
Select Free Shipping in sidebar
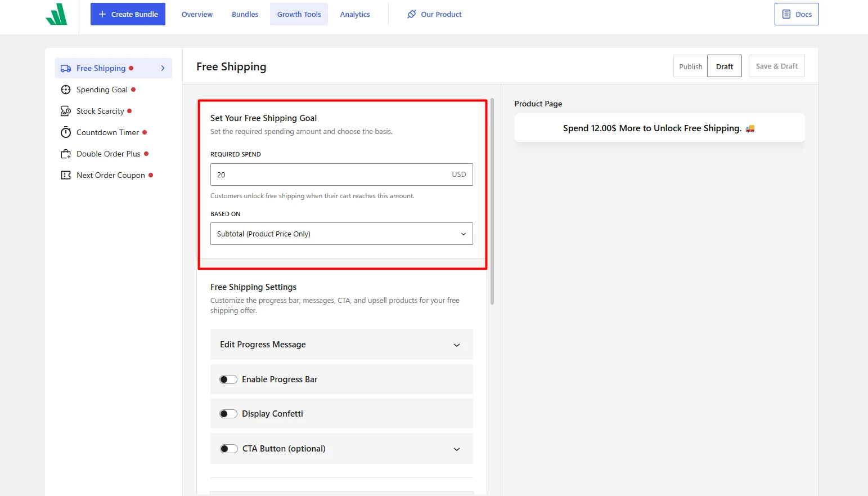click(114, 68)
